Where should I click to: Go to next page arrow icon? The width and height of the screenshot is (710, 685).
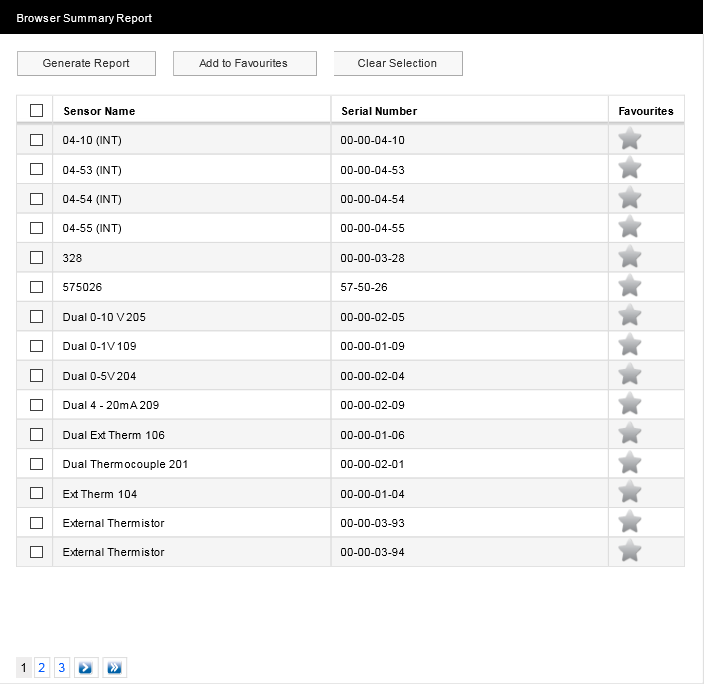click(86, 667)
